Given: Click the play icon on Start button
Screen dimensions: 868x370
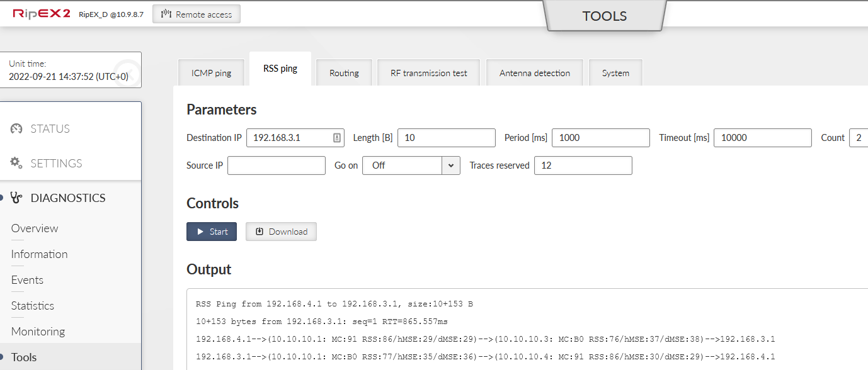Looking at the screenshot, I should coord(200,232).
